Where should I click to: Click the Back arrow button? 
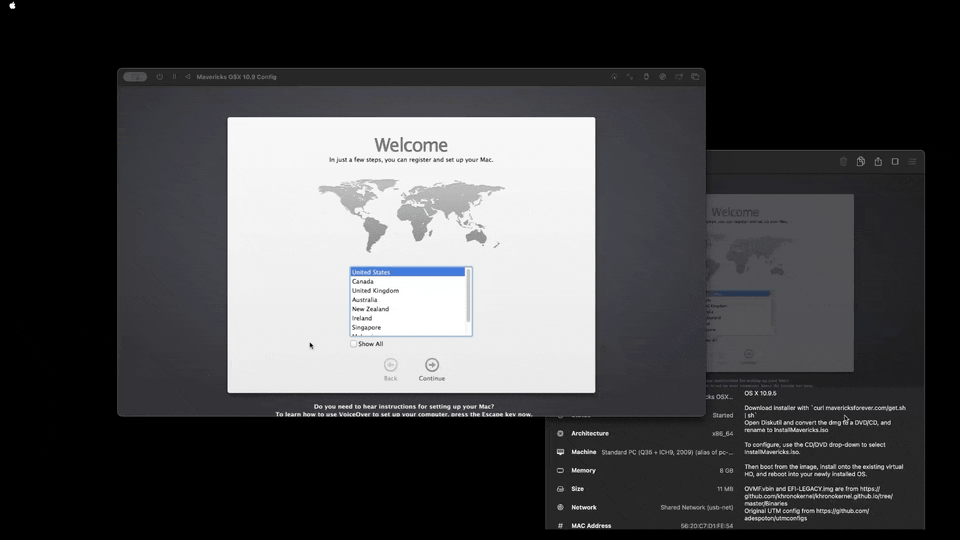point(390,366)
